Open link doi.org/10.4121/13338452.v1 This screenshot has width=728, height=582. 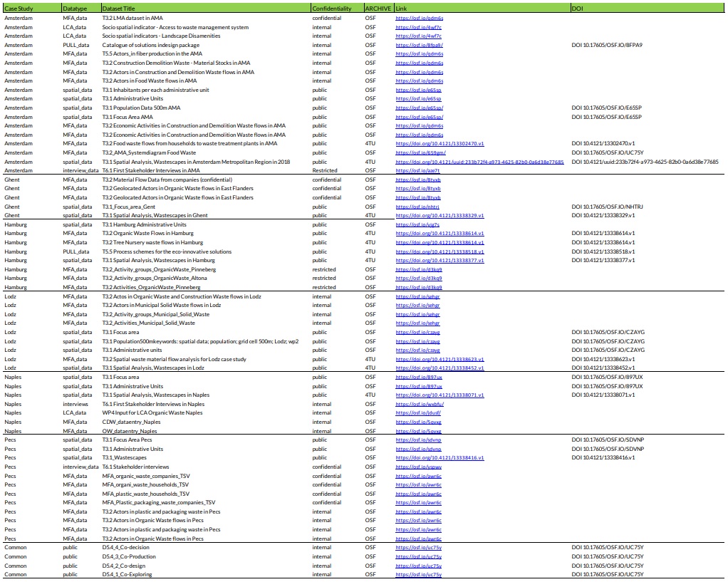click(440, 368)
